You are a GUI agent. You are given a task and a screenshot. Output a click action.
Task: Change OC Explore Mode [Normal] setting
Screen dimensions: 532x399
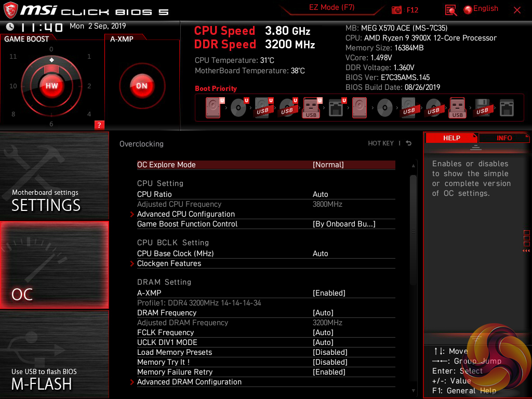[x=266, y=165]
